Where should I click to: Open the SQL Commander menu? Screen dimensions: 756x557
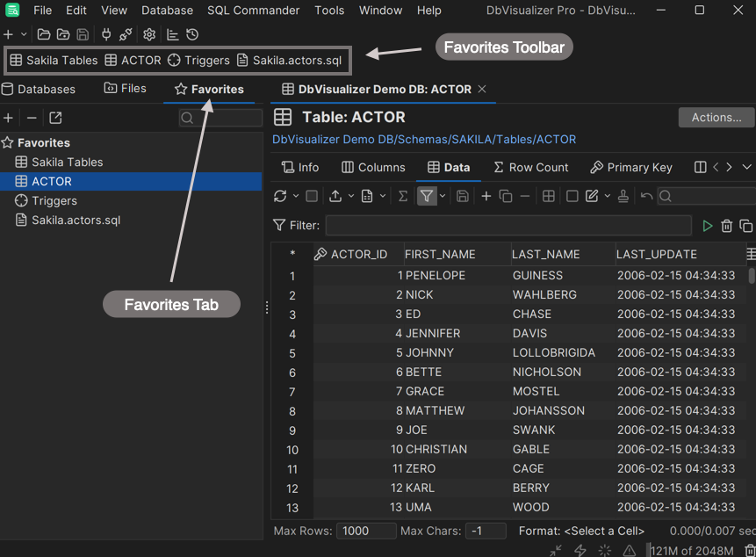tap(253, 11)
